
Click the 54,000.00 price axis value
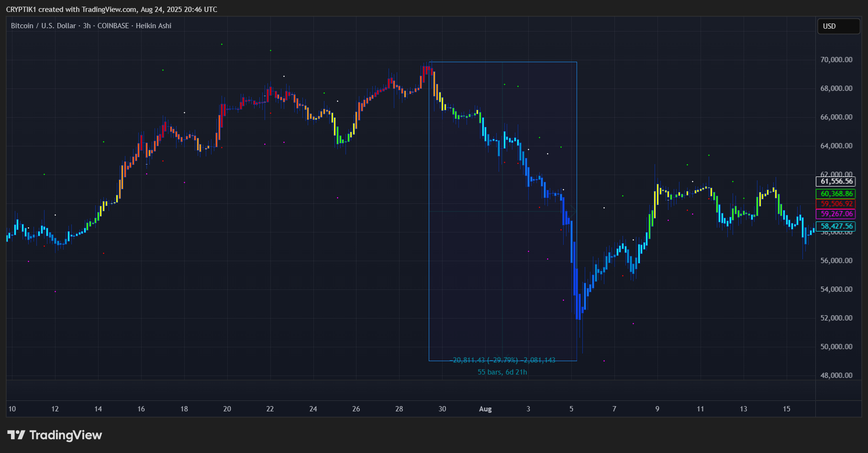point(836,289)
